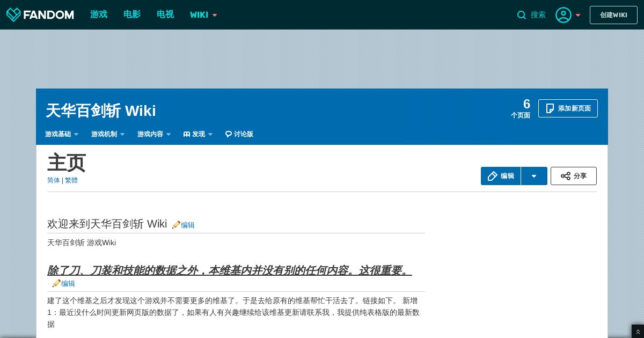The height and width of the screenshot is (338, 644).
Task: Click the 搜索 search field text
Action: click(x=538, y=15)
